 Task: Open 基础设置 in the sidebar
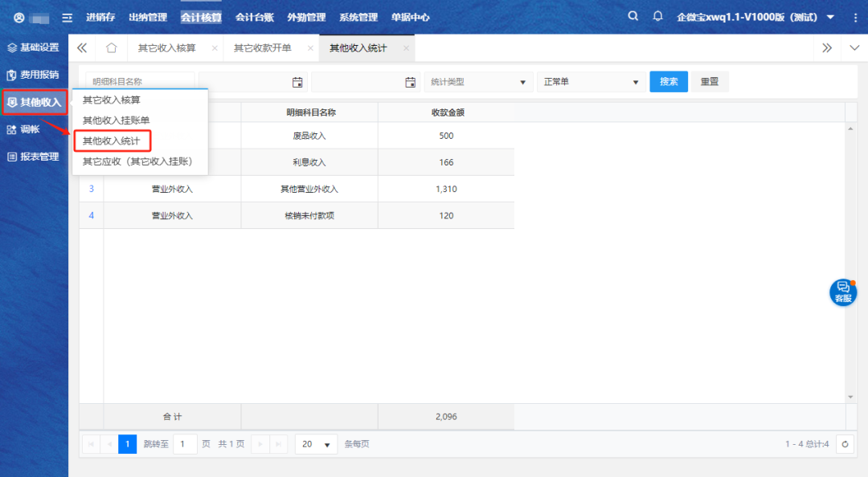[34, 47]
